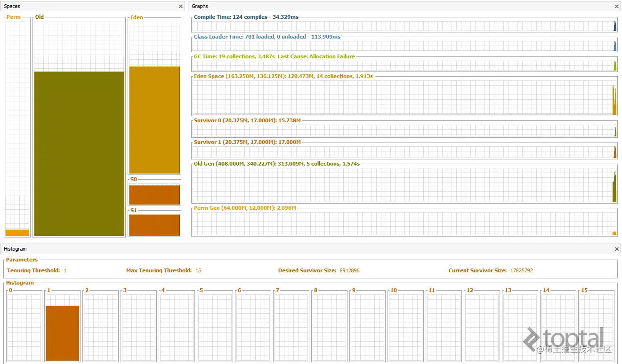Viewport: 622px width, 364px height.
Task: Click the histogram cell for age 2
Action: [x=101, y=327]
